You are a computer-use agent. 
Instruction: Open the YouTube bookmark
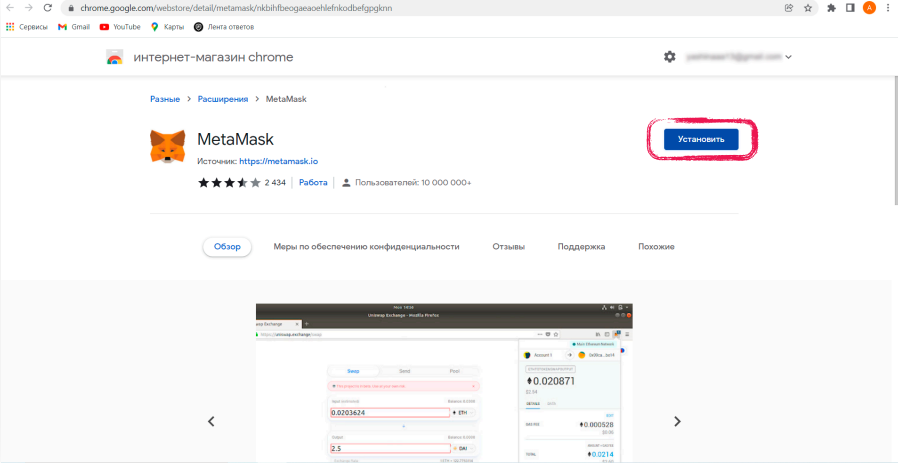point(120,27)
